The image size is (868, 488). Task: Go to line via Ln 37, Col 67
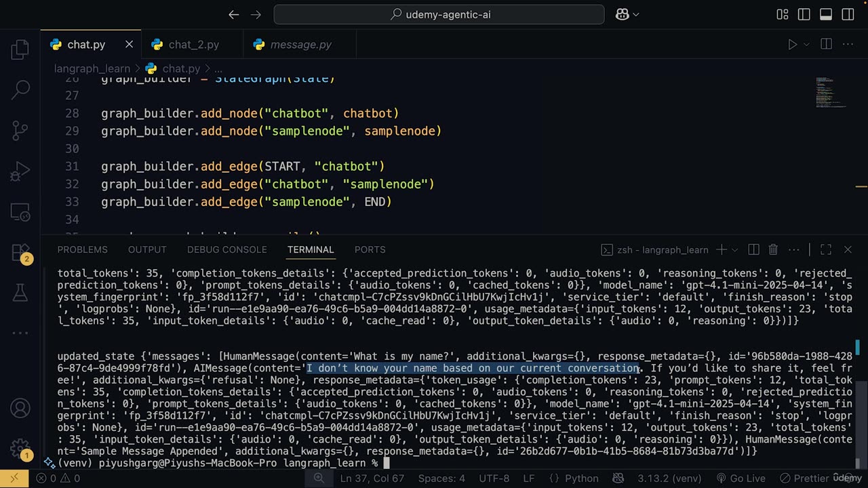tap(372, 479)
